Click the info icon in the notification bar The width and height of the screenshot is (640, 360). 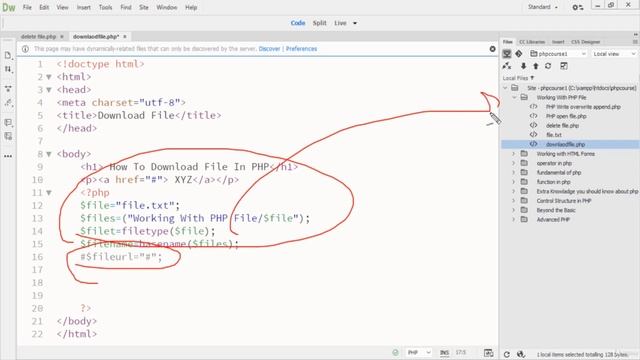(x=25, y=49)
